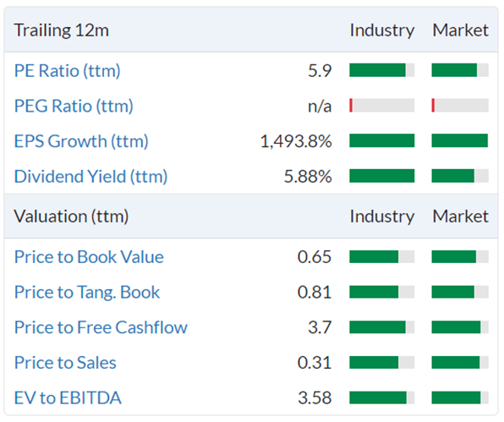Open the PEG Ratio (ttm) link
Screen dimensions: 504x422
[74, 106]
